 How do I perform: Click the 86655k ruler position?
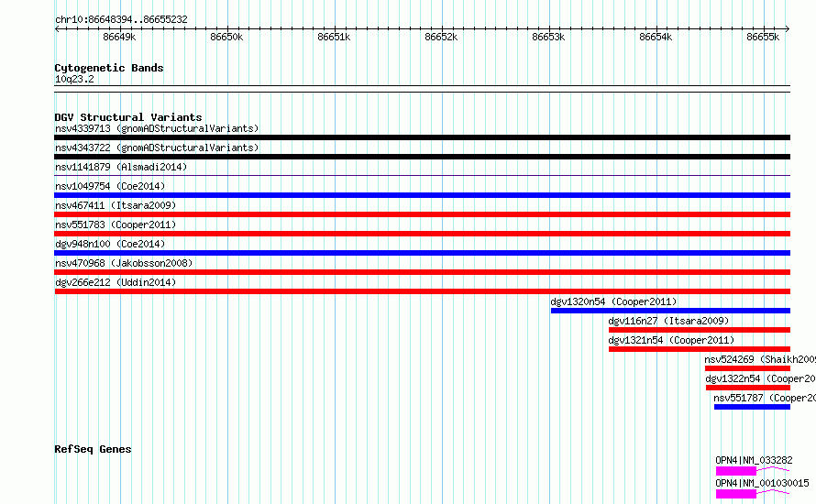(763, 37)
